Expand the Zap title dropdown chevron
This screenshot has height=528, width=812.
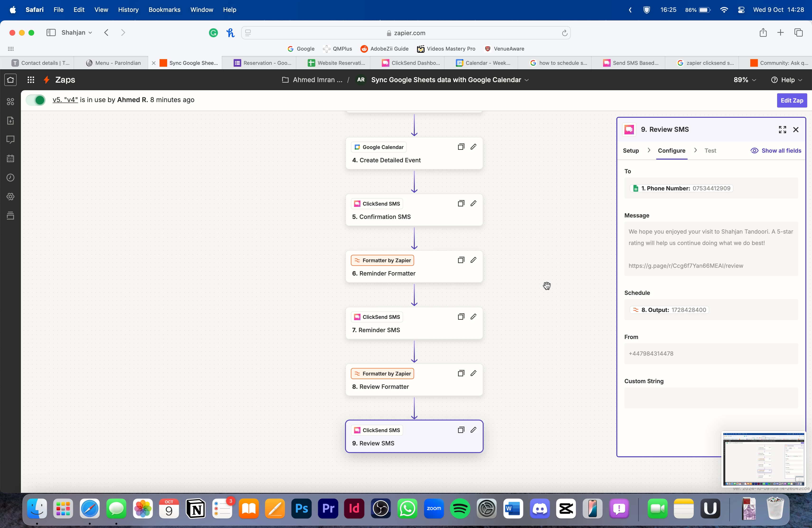coord(527,80)
